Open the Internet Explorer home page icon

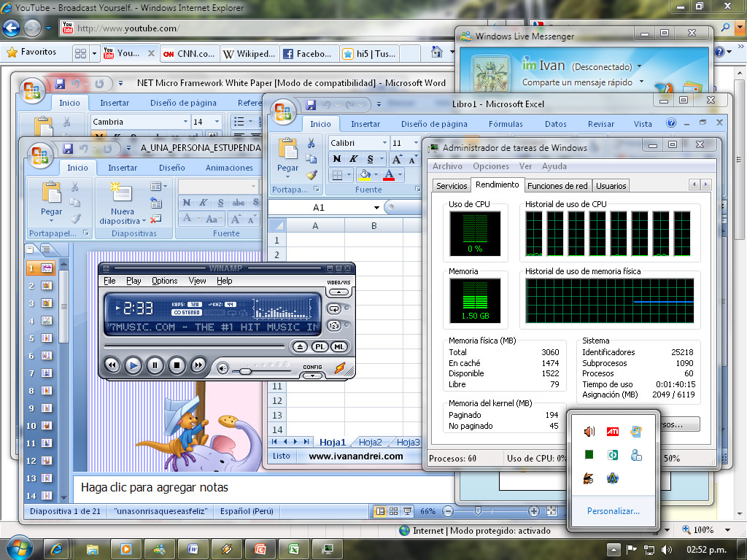pos(437,52)
